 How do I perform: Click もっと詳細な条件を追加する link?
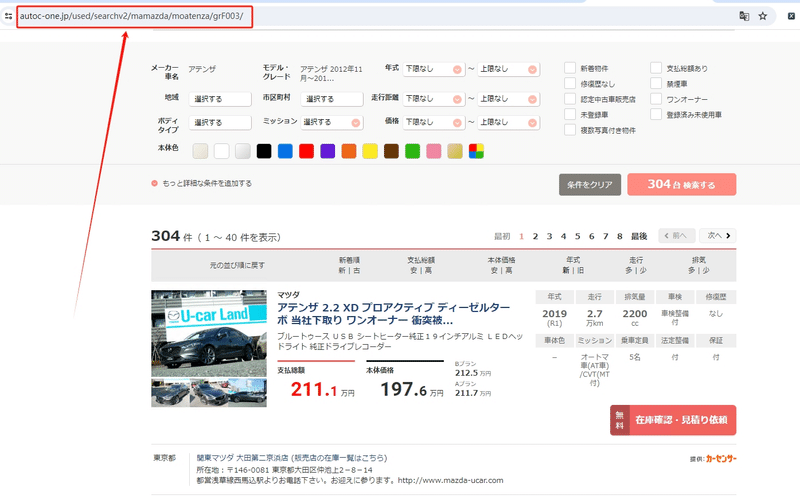(x=207, y=183)
